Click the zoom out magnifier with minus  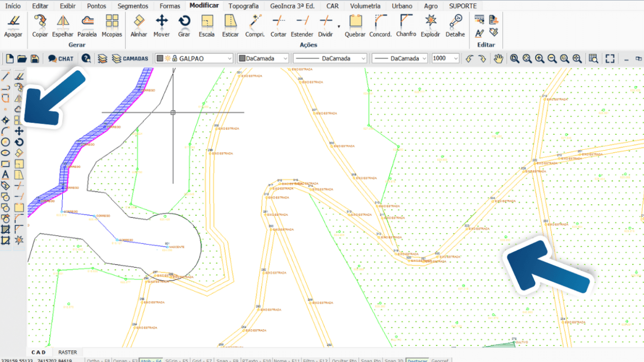point(552,58)
